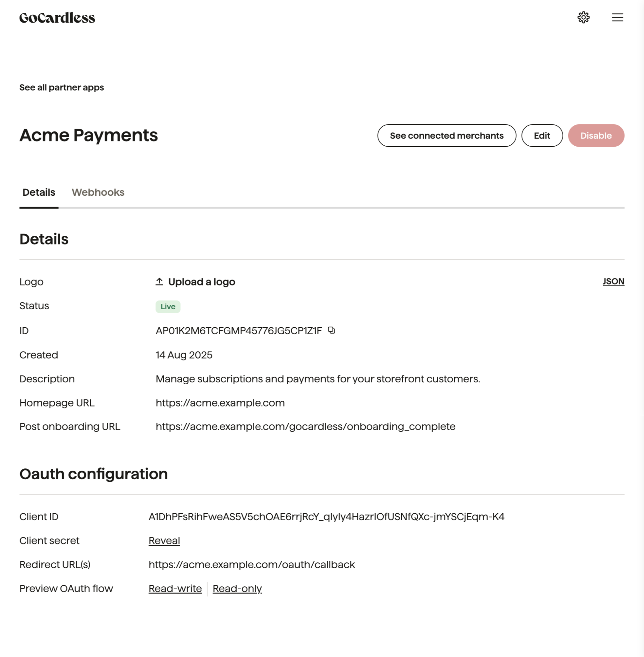Click the Upload a logo icon
The width and height of the screenshot is (644, 657).
coord(159,281)
